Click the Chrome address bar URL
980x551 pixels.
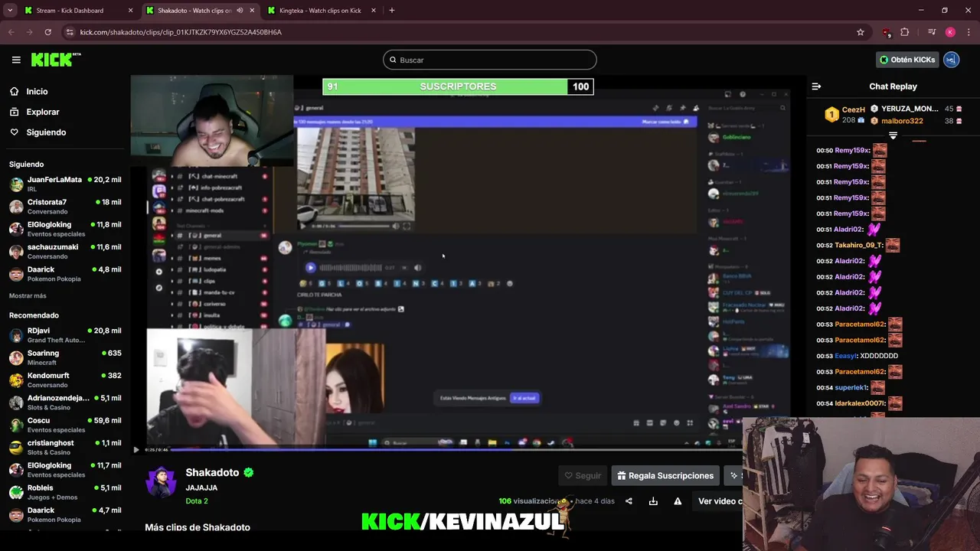[181, 32]
